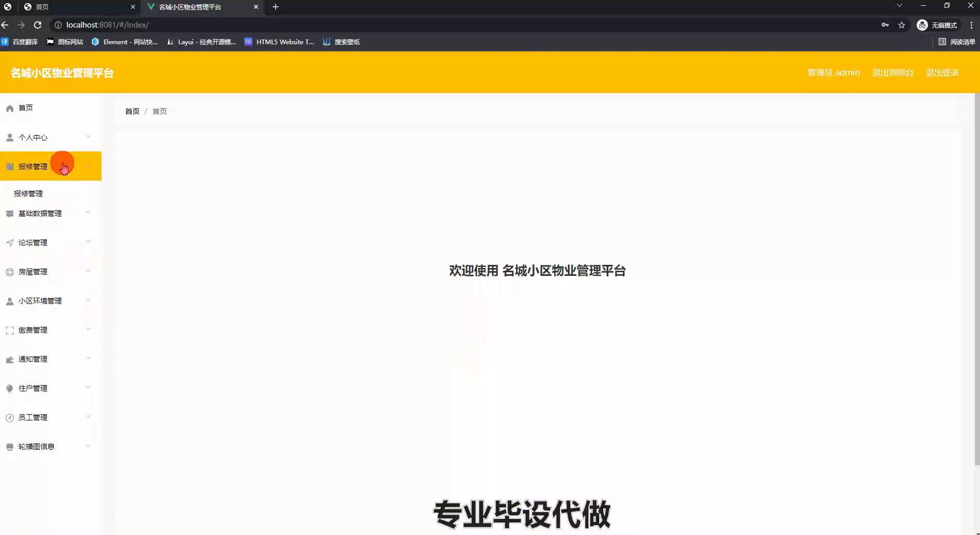
Task: Click the home icon beside 首页 in sidebar
Action: pos(9,108)
